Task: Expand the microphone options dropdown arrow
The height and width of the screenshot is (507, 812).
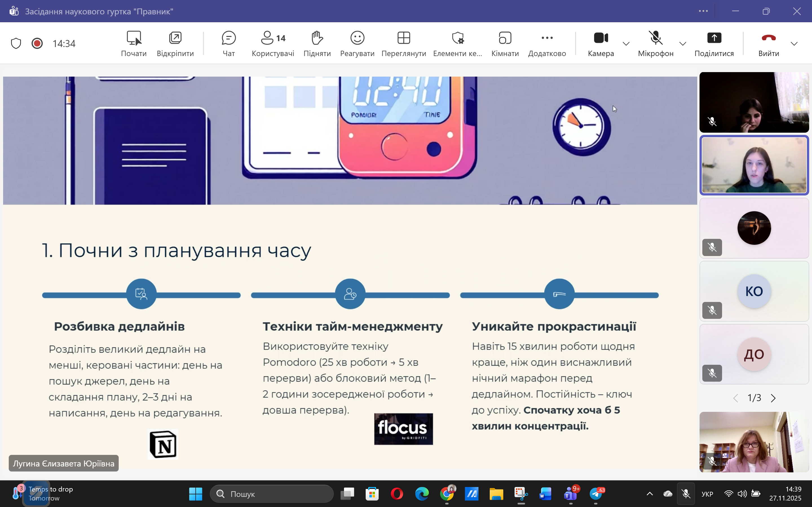Action: (683, 44)
